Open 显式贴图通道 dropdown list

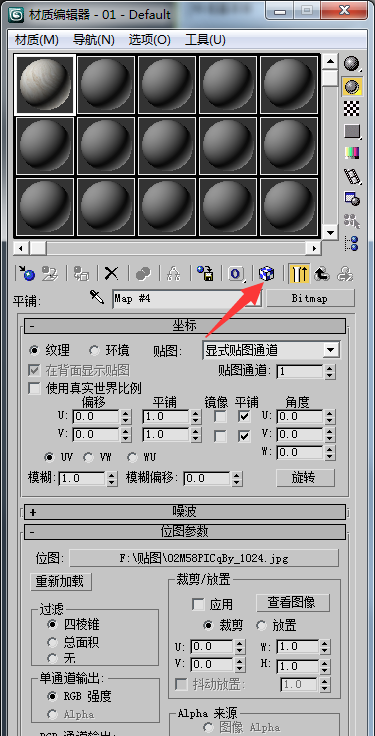point(271,350)
